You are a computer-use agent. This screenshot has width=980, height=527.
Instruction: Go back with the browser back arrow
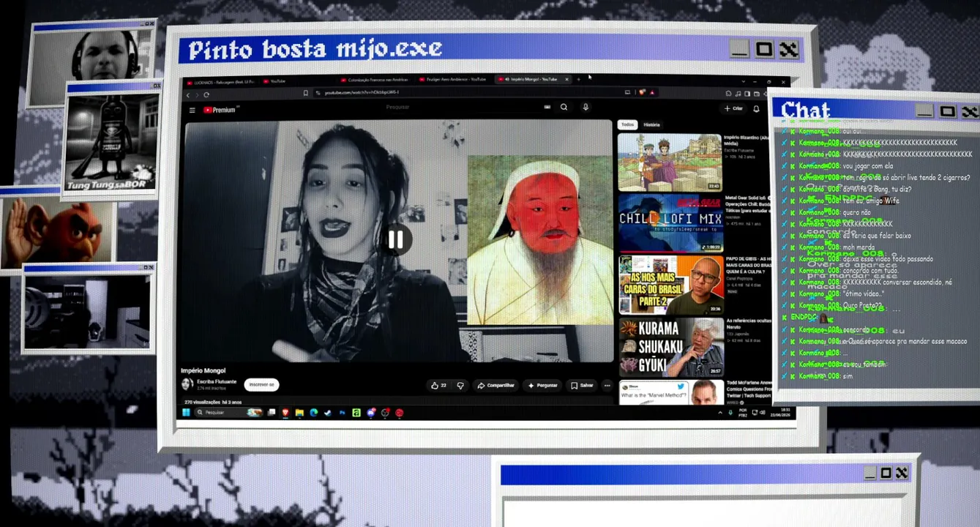[188, 94]
